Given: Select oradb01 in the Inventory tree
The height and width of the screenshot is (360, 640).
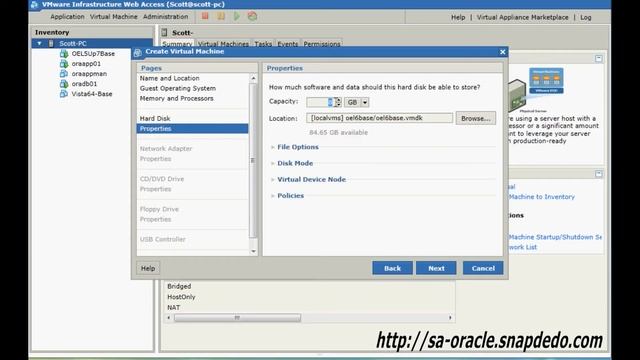Looking at the screenshot, I should coord(84,84).
